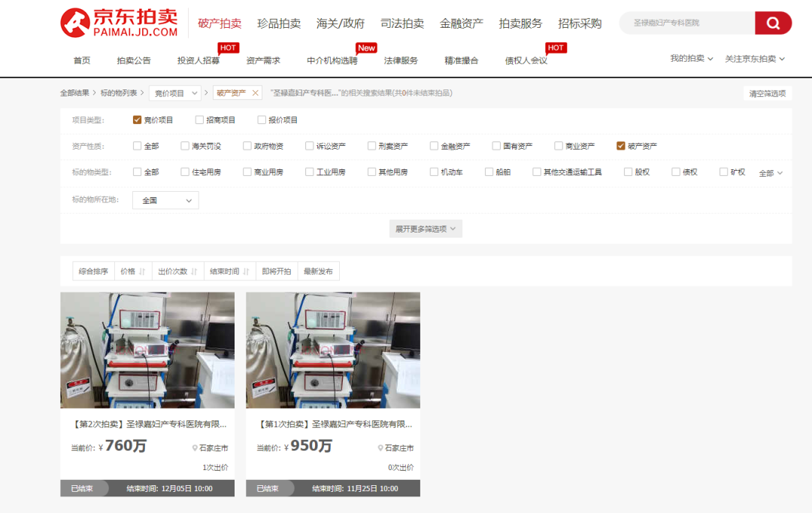The image size is (812, 513).
Task: Check 全部 in the 资产性质 row
Action: [138, 146]
